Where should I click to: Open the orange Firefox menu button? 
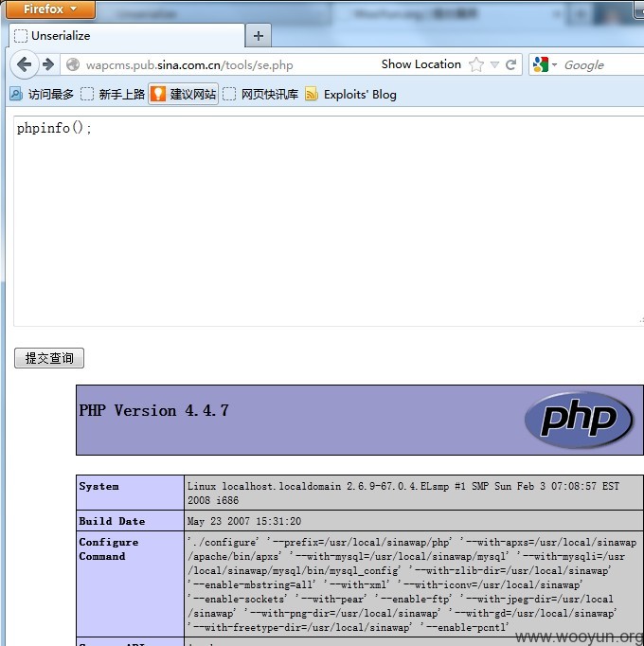pos(51,9)
